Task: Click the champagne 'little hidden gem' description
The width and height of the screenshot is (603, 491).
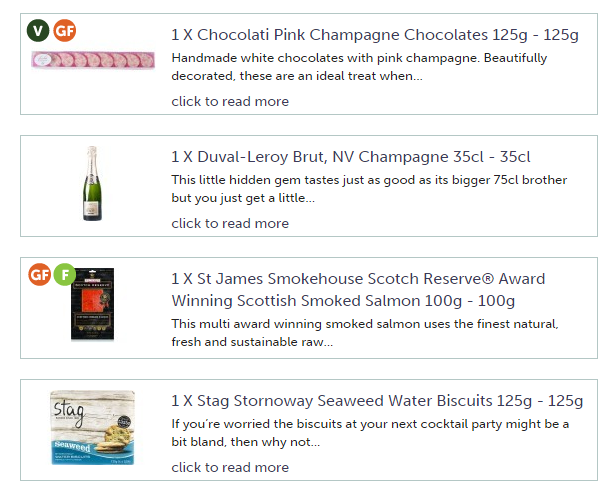Action: click(x=368, y=188)
